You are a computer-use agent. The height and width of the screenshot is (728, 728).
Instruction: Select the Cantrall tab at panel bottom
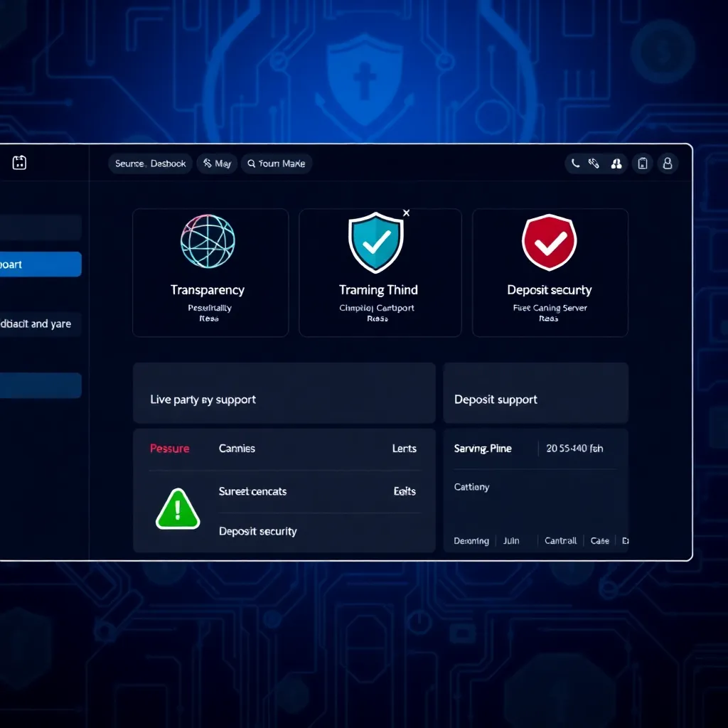(560, 540)
